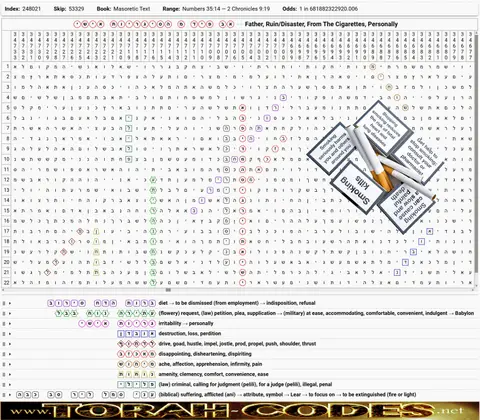Click the Skip value 53329

point(75,9)
